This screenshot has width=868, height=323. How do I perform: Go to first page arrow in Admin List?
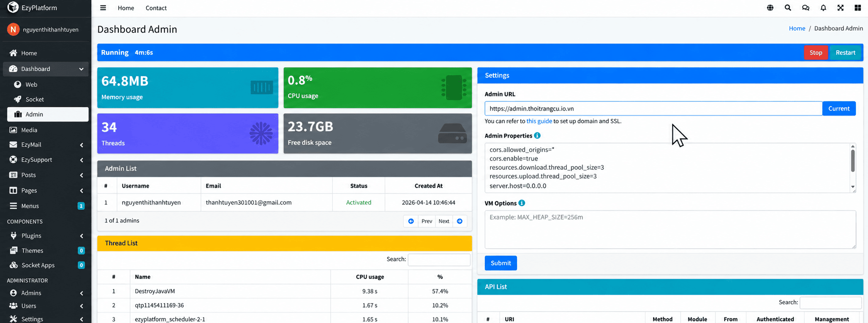pos(411,221)
